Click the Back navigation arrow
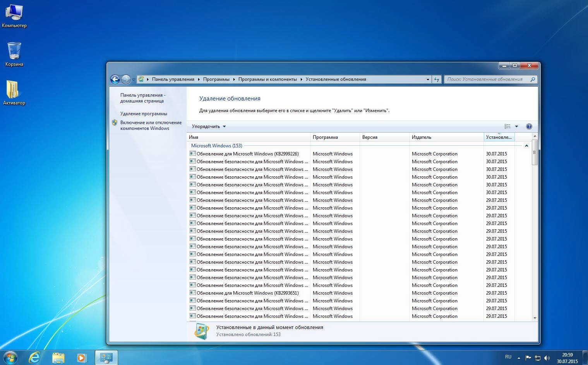 click(115, 79)
